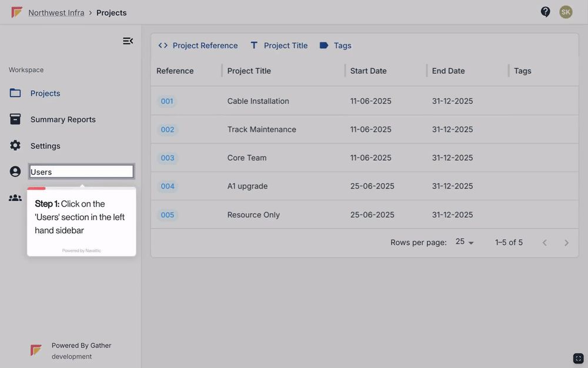Click the Tags label icon
The height and width of the screenshot is (368, 588).
(324, 45)
